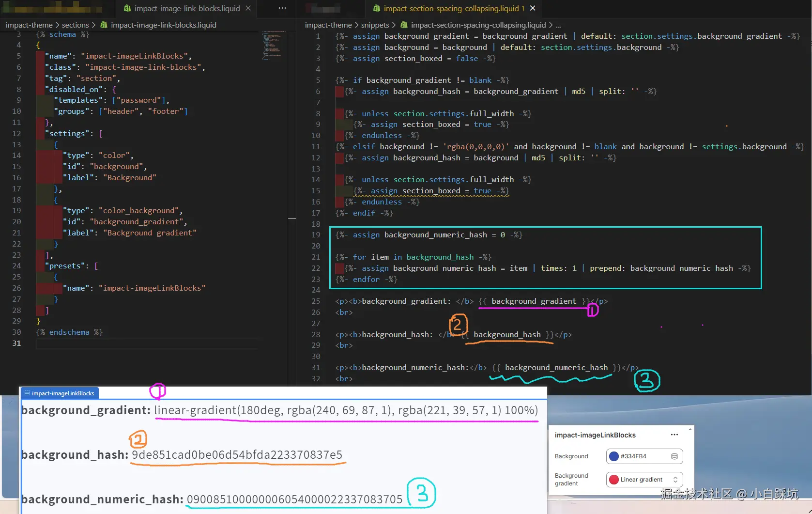This screenshot has height=514, width=812.
Task: Click the red Background gradient swatch
Action: [x=614, y=480]
